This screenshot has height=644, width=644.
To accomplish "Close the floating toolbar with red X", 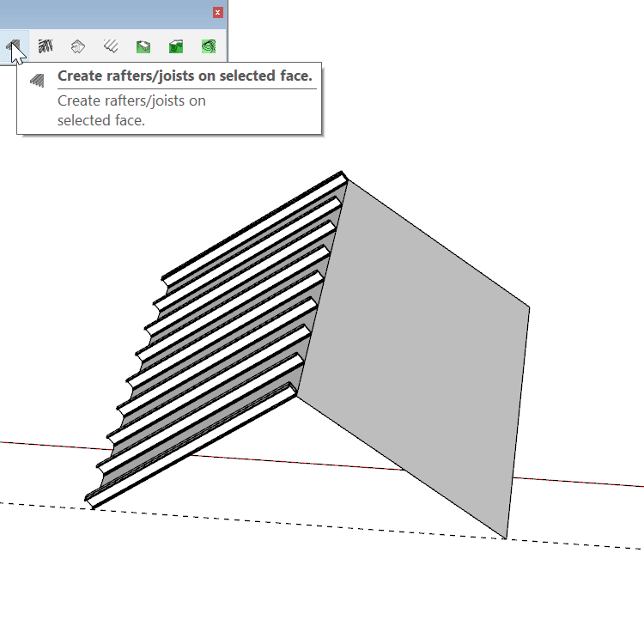I will coord(218,12).
